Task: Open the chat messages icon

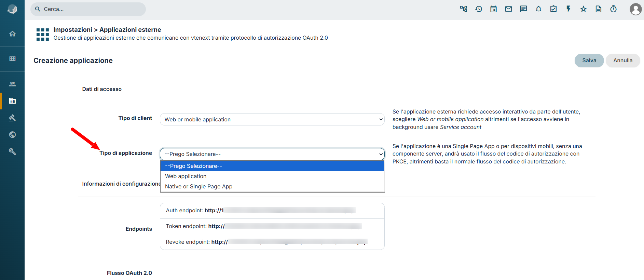Action: coord(523,9)
